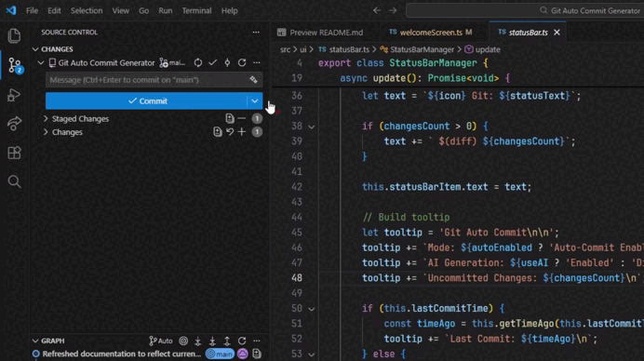
Task: Open the File menu
Action: [x=32, y=10]
